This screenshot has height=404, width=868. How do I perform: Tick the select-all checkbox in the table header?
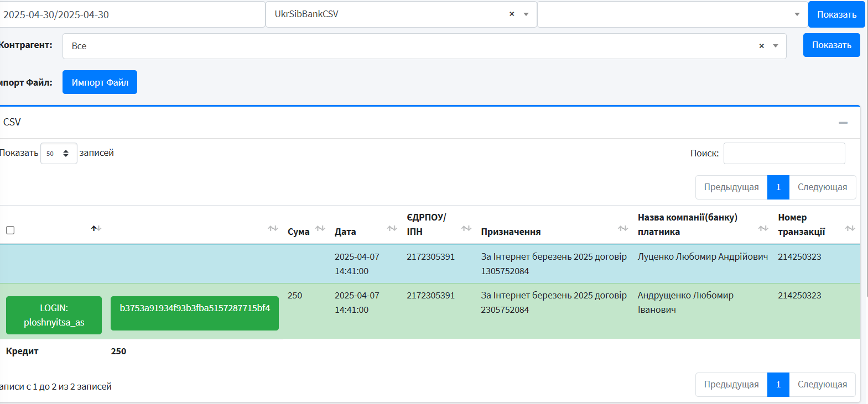(x=10, y=230)
